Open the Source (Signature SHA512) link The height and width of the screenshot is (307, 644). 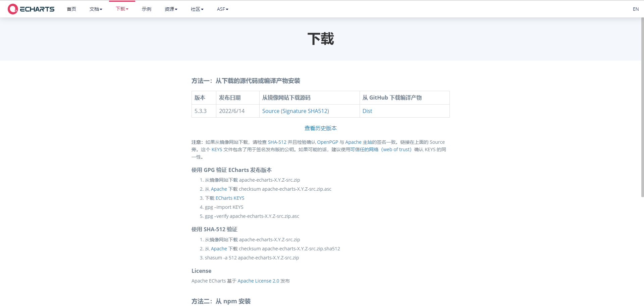[x=296, y=111]
